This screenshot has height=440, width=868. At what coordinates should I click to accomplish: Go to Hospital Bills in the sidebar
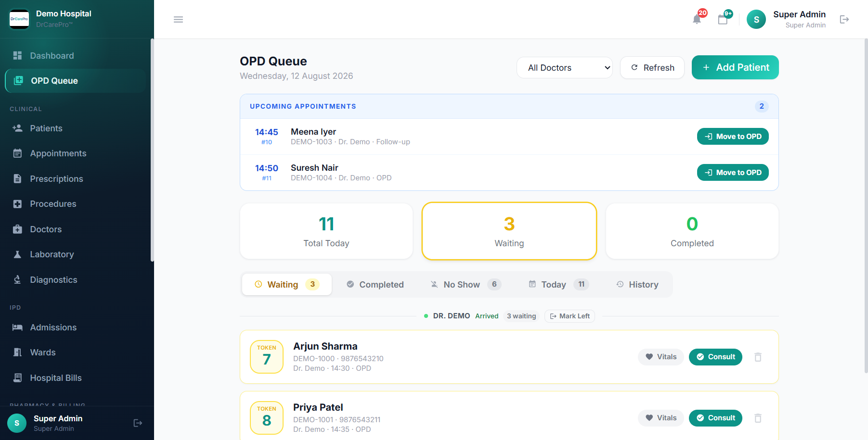[x=75, y=378]
